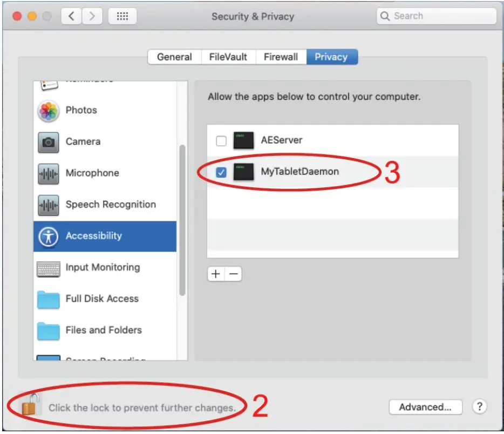This screenshot has height=434, width=504.
Task: Go back with the left arrow button
Action: 71,16
